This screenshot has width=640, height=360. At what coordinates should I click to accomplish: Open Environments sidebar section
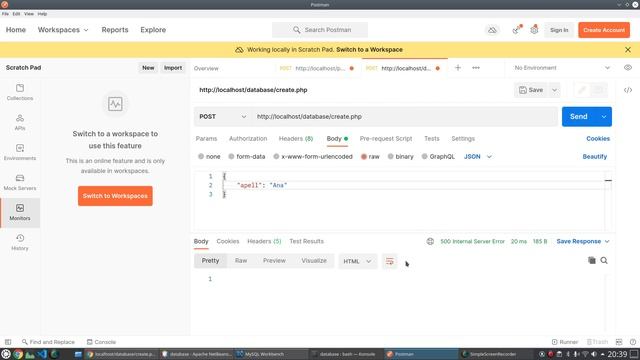coord(20,152)
